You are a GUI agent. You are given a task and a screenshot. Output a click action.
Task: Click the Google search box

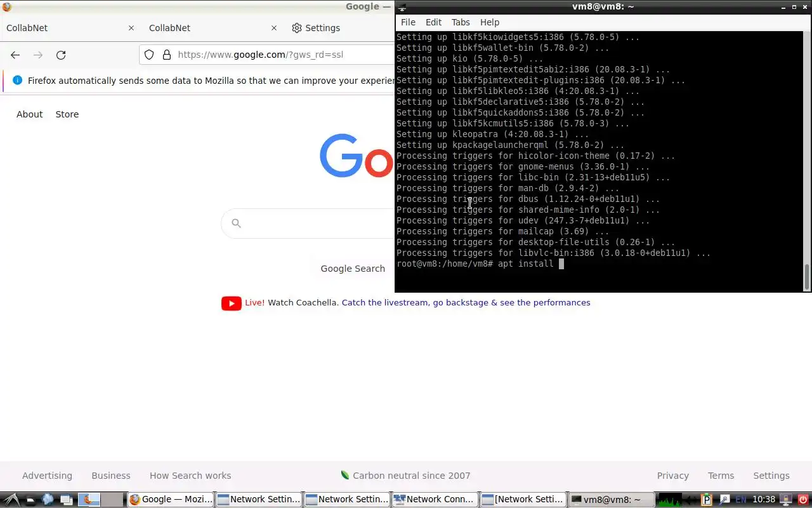[x=308, y=223]
